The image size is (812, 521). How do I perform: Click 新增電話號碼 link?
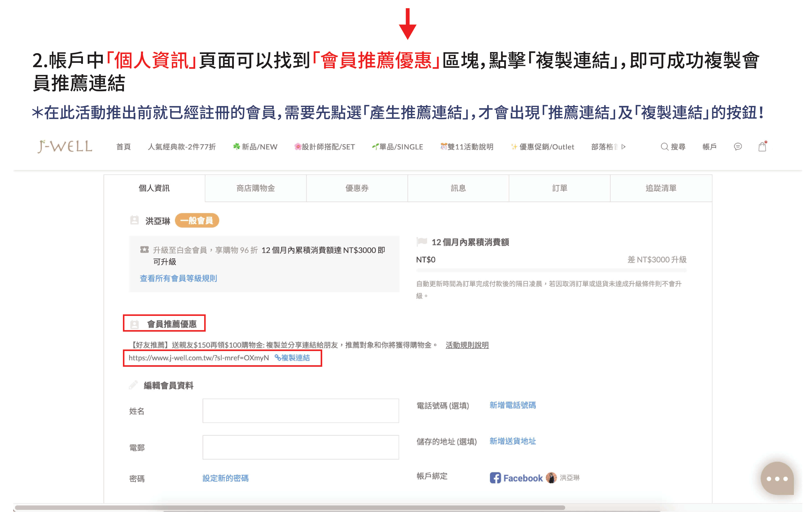point(513,405)
